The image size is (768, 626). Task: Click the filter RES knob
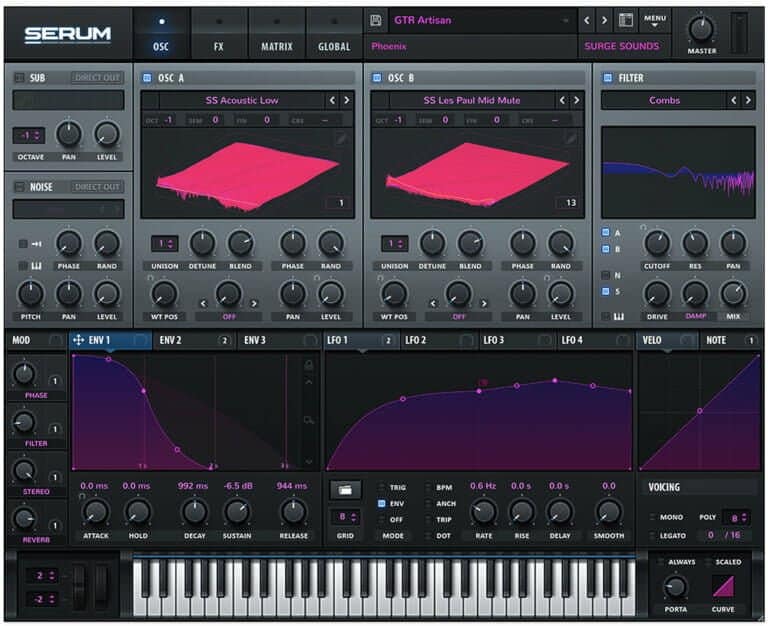(695, 243)
